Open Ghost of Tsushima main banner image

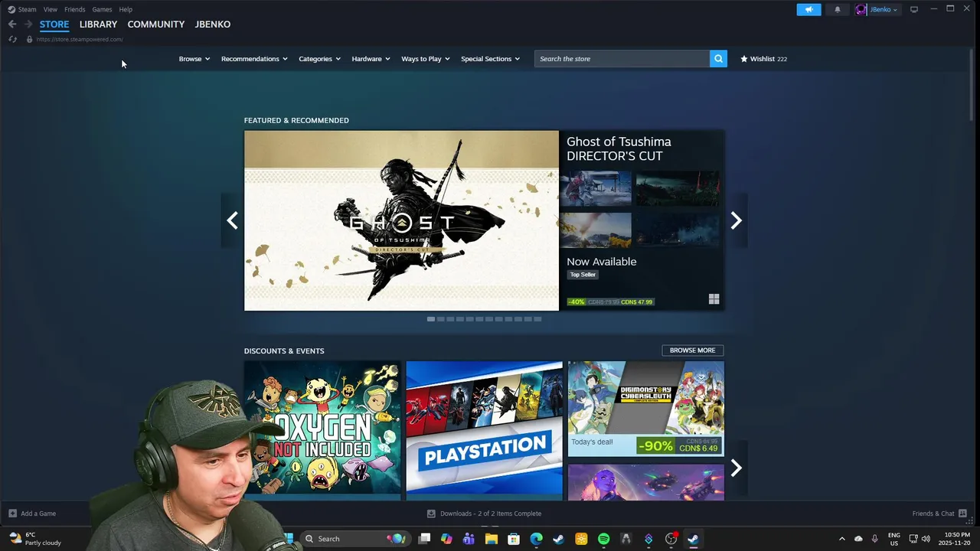[401, 220]
